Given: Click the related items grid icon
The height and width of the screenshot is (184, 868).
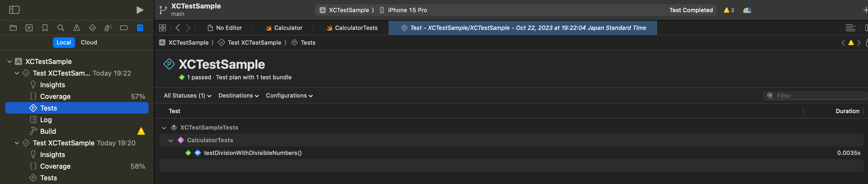Looking at the screenshot, I should 162,28.
